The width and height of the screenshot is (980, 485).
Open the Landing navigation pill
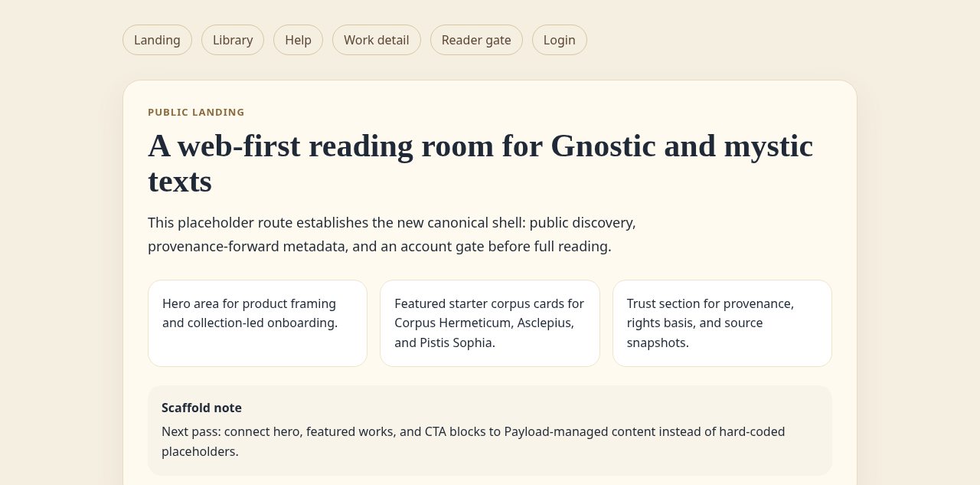pyautogui.click(x=157, y=40)
